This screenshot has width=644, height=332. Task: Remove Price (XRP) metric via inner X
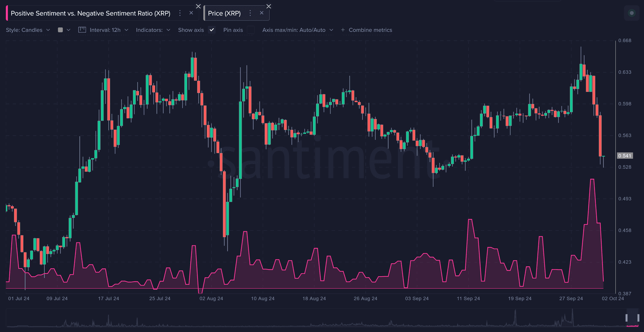[262, 13]
